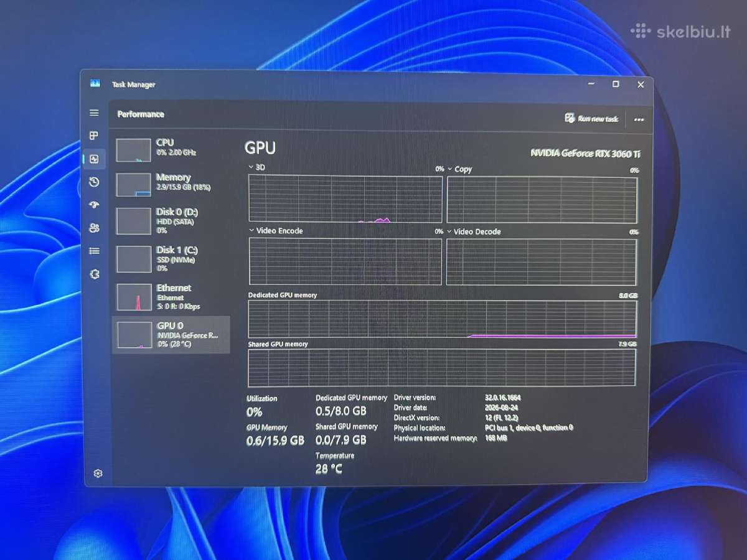
Task: Open the Users page icon
Action: click(94, 228)
